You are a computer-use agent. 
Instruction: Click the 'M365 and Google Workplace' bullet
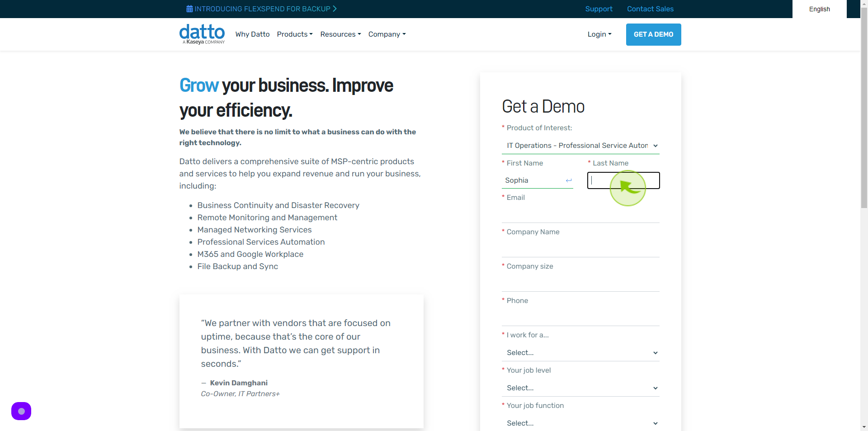click(x=250, y=254)
